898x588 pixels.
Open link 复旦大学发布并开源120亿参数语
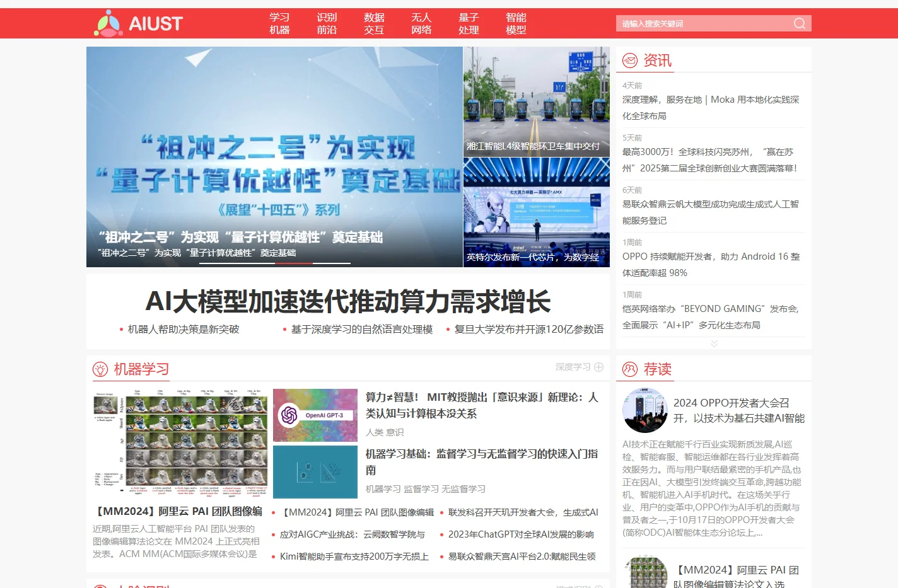(528, 329)
